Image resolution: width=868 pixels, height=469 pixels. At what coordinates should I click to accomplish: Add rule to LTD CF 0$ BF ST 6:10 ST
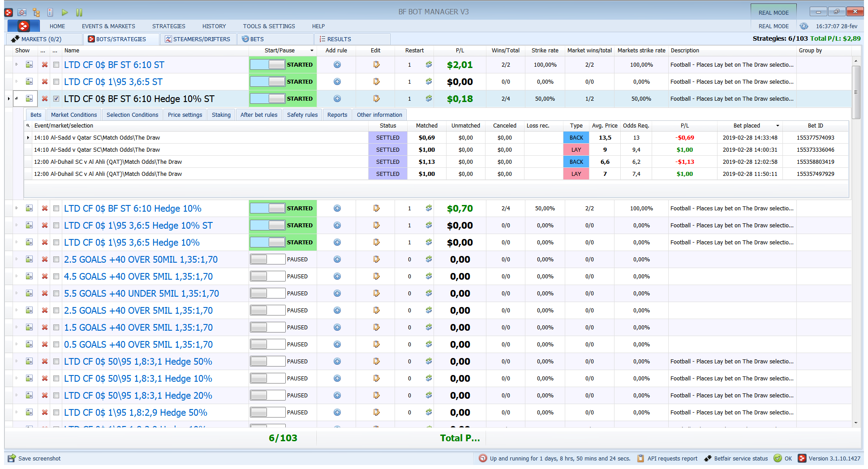click(x=337, y=65)
